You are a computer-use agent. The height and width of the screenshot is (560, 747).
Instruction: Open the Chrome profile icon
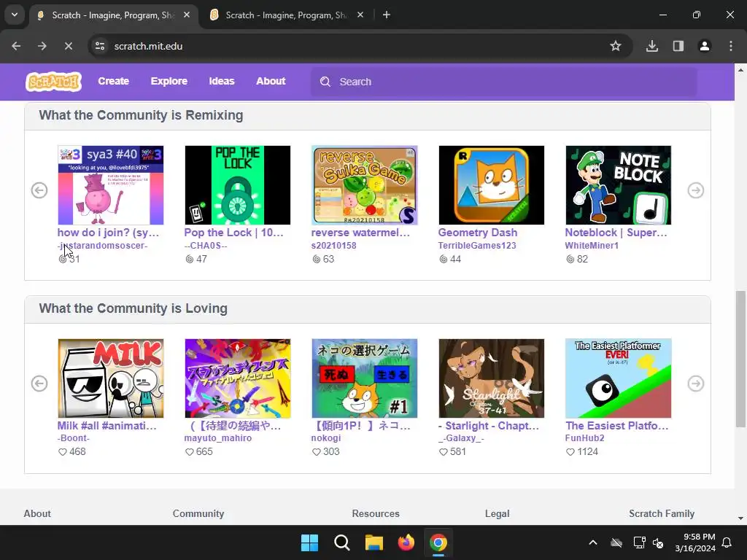tap(704, 46)
